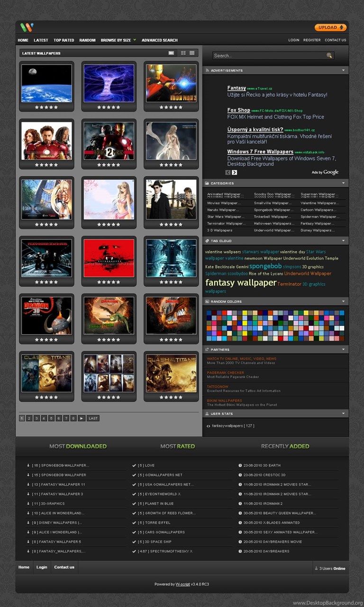
Task: Click the orange Upload button
Action: (330, 28)
